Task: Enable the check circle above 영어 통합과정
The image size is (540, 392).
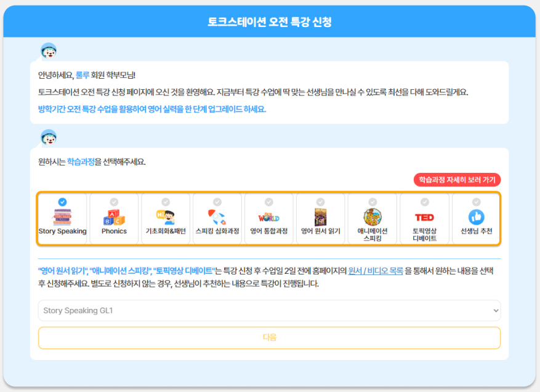Action: click(268, 202)
